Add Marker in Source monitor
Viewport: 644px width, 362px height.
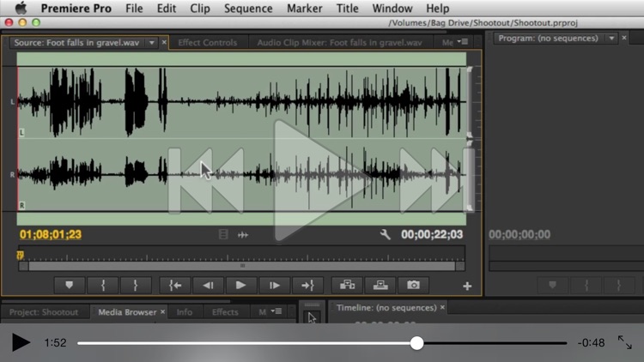point(69,286)
